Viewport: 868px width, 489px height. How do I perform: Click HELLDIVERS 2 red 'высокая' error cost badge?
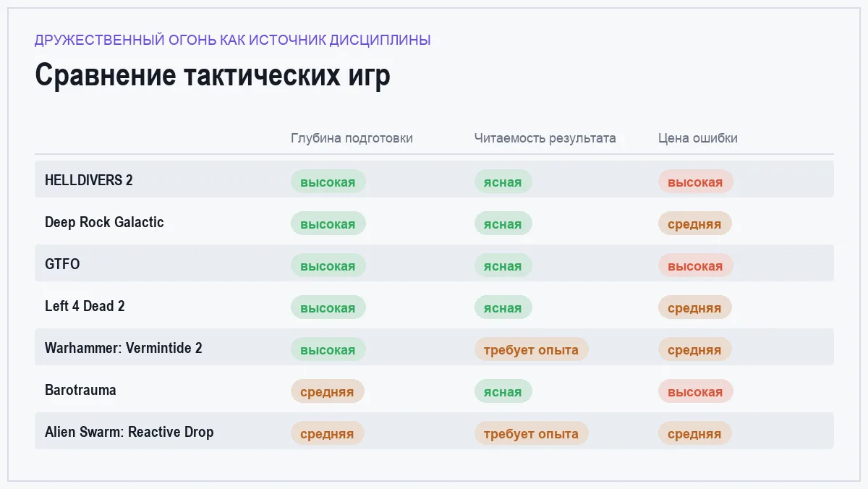pos(696,182)
